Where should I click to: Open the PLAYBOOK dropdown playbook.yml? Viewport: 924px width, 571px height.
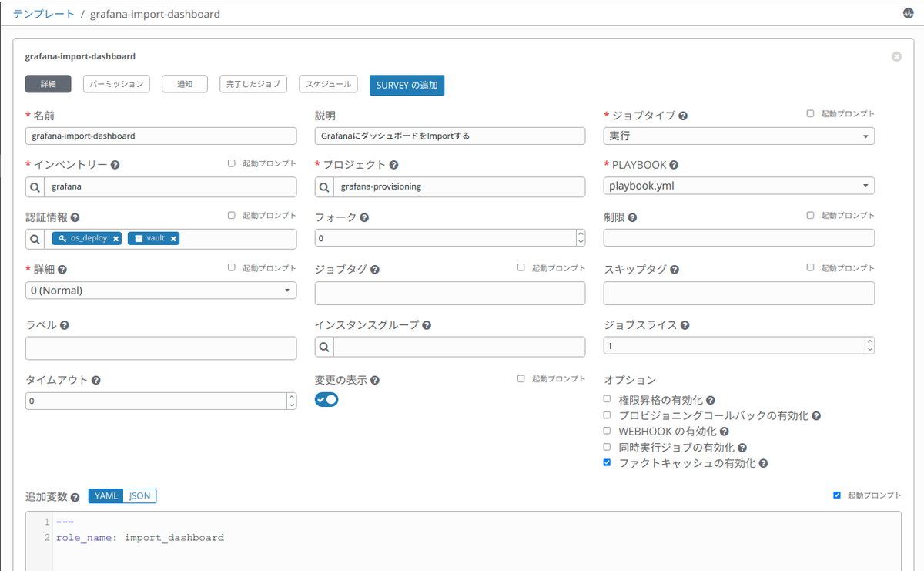click(739, 186)
